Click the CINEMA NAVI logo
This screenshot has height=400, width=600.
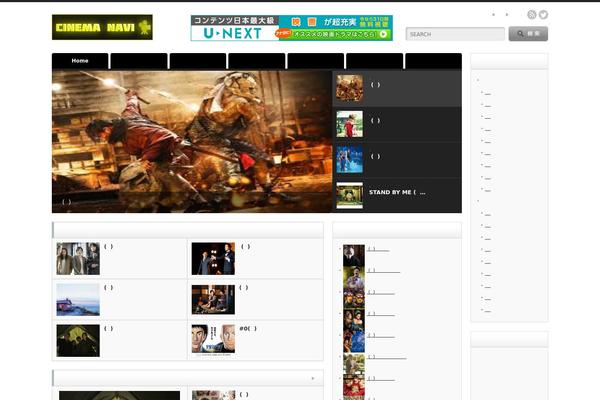click(x=102, y=27)
